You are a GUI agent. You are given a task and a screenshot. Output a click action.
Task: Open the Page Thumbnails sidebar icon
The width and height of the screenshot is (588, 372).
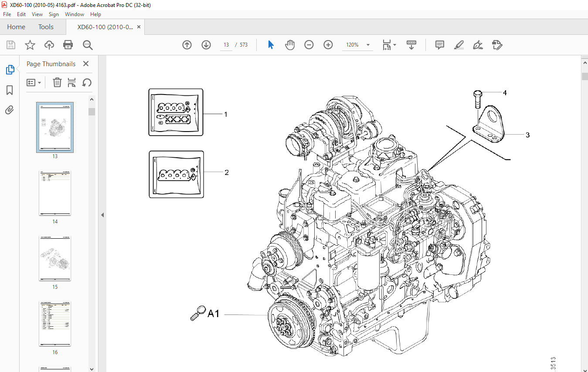(10, 69)
